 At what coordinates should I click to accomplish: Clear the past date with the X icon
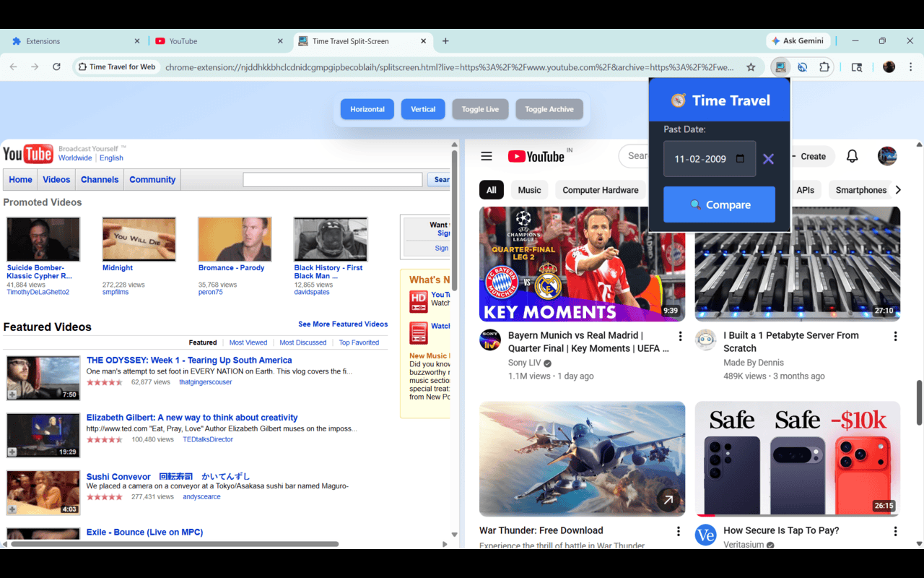click(768, 159)
